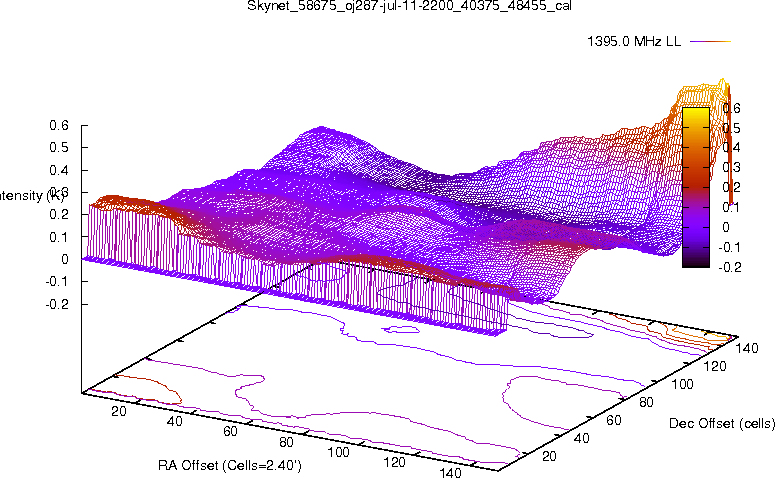Click the 80 tick on the RA Offset axis
This screenshot has width=775, height=478.
click(x=287, y=441)
